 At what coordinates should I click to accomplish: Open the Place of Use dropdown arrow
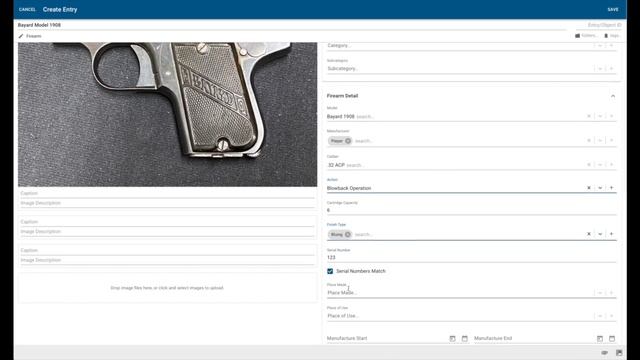[600, 316]
